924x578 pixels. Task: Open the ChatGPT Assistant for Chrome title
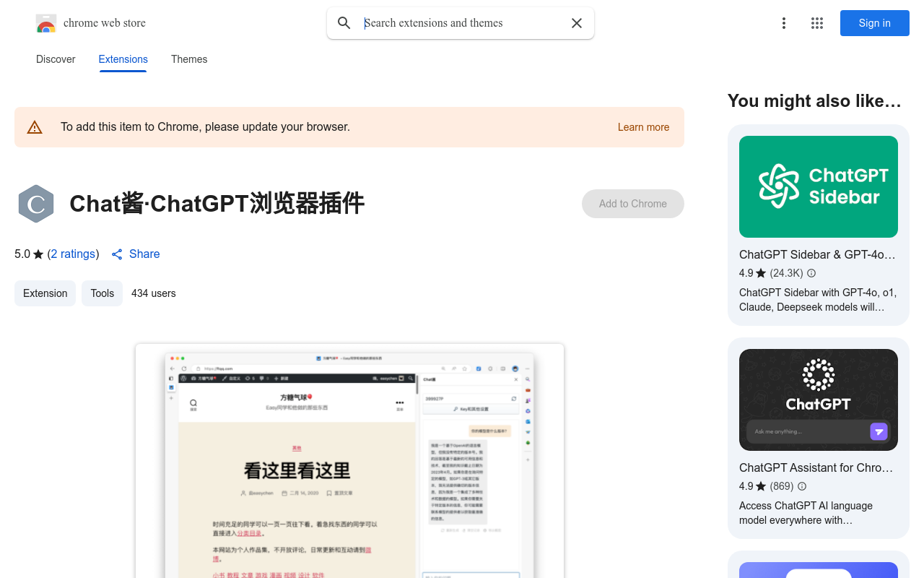(816, 467)
